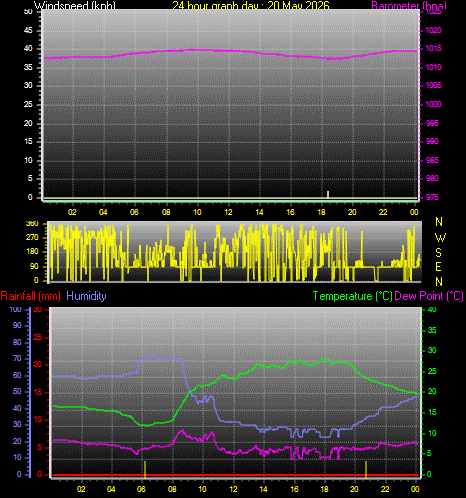Click green temperature axis value "30"
The image size is (466, 498).
[432, 350]
